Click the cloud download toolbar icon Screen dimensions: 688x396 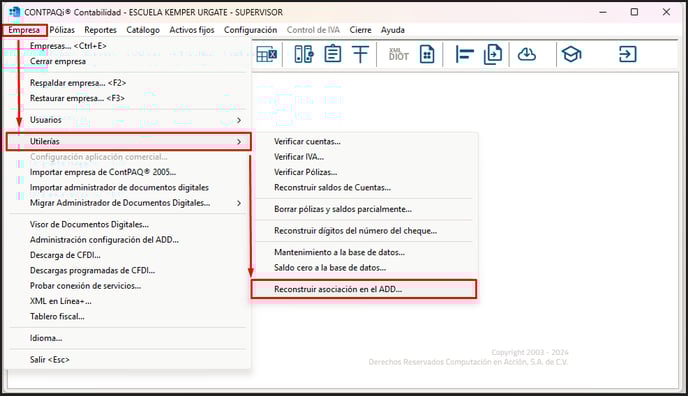click(x=527, y=54)
